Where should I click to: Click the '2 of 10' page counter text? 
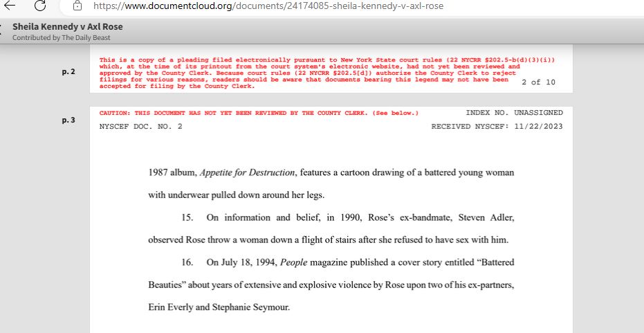pos(538,82)
